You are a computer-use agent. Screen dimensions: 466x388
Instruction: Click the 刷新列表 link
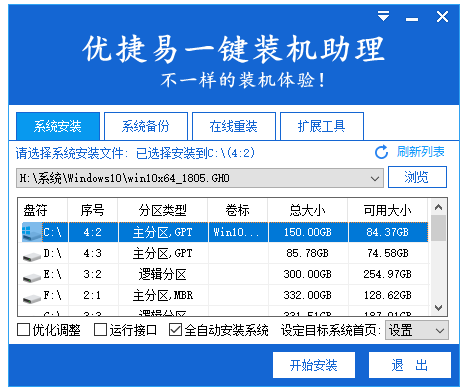click(x=420, y=152)
